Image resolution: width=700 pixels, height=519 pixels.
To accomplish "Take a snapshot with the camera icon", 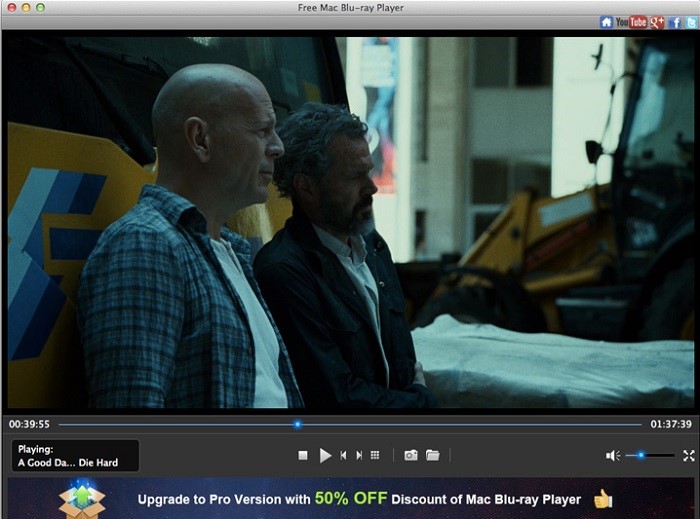I will tap(411, 455).
